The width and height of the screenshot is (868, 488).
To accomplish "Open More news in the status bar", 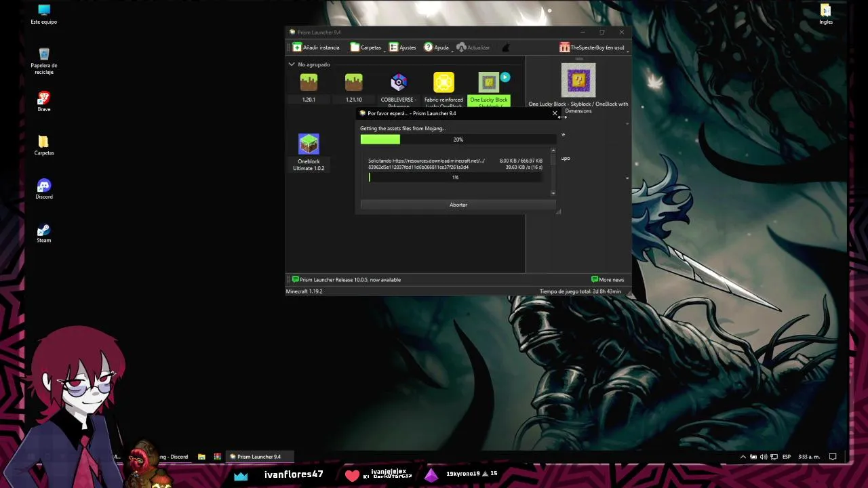I will 608,279.
